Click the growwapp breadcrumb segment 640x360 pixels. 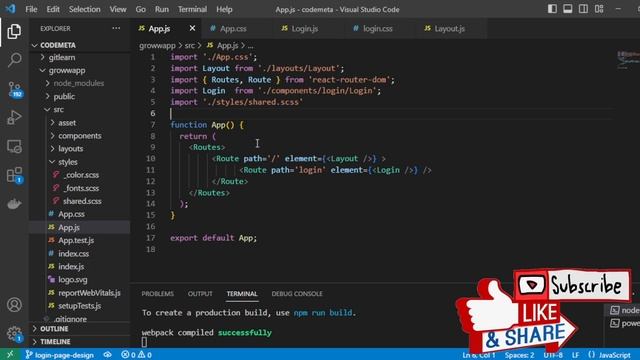[157, 45]
